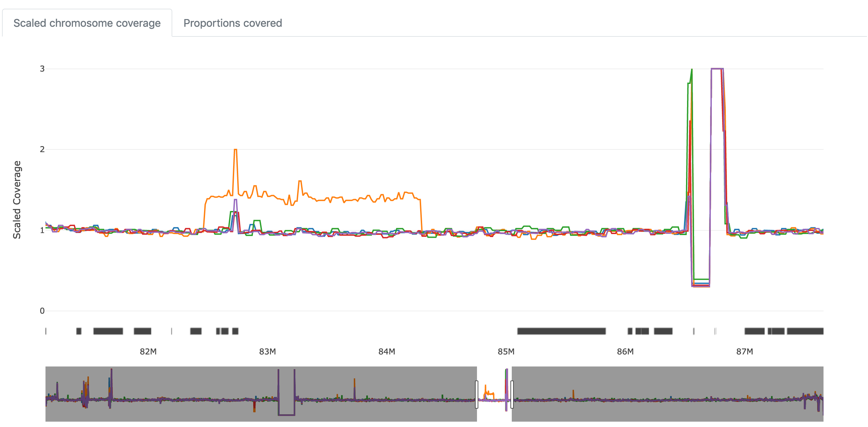The height and width of the screenshot is (427, 868).
Task: Click the y-axis tick label 3
Action: tap(42, 69)
